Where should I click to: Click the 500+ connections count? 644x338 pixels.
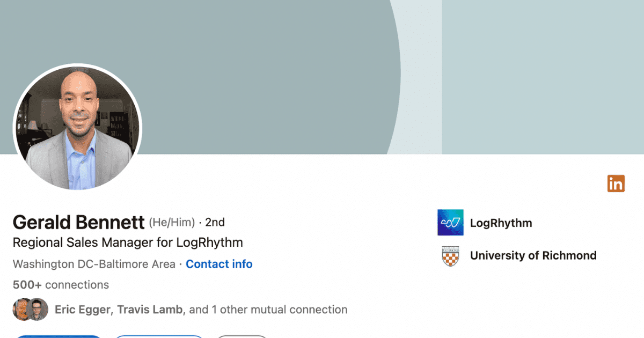pos(61,285)
